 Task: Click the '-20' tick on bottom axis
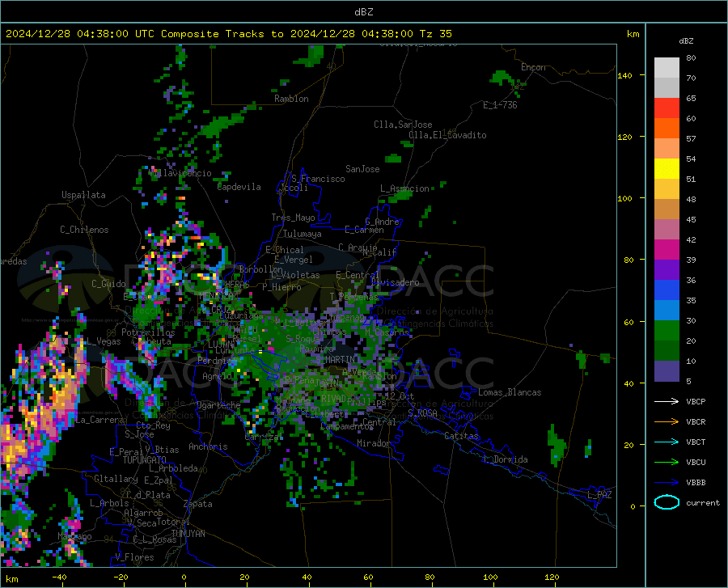point(121,577)
